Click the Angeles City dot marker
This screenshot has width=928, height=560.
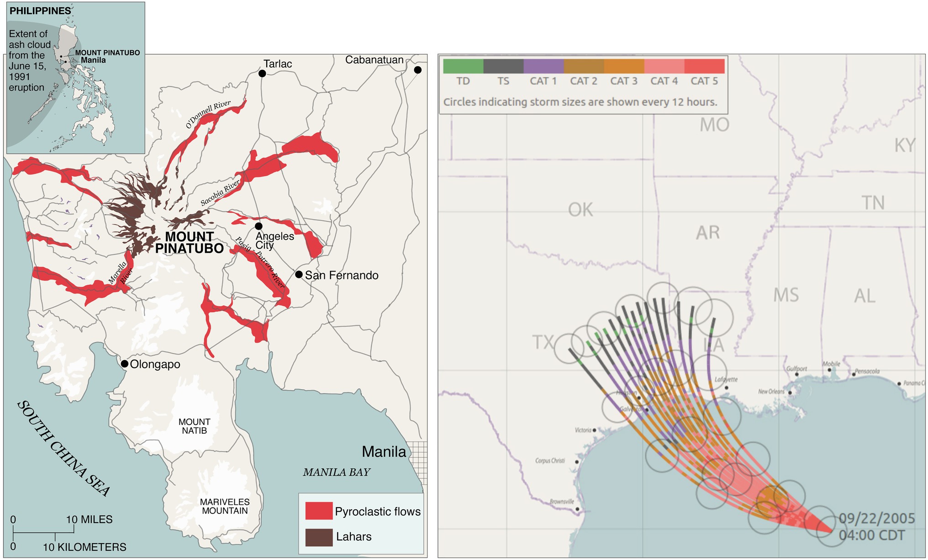(x=258, y=226)
